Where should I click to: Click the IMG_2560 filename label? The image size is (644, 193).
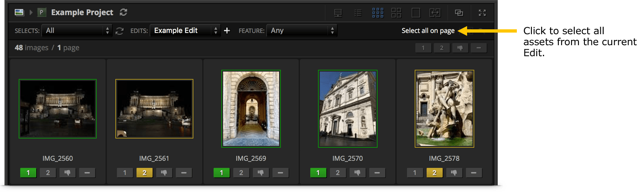pos(57,158)
